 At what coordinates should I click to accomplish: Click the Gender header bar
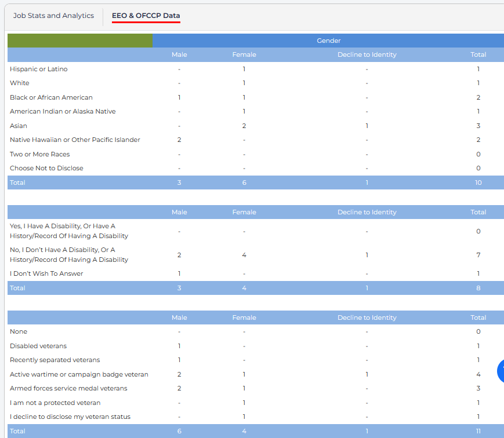click(x=328, y=41)
